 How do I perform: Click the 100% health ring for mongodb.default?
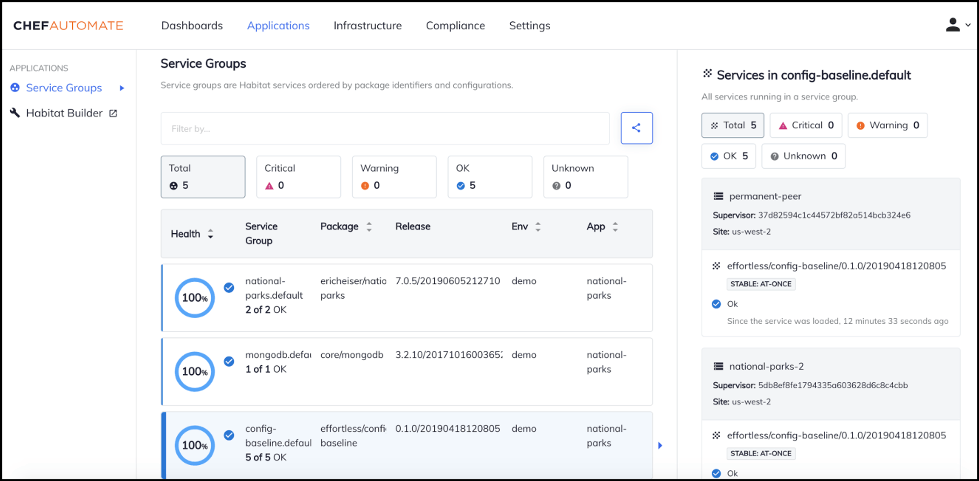193,371
